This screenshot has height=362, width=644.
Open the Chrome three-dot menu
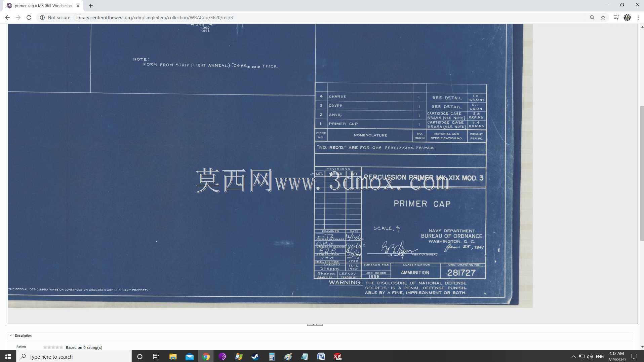tap(638, 17)
